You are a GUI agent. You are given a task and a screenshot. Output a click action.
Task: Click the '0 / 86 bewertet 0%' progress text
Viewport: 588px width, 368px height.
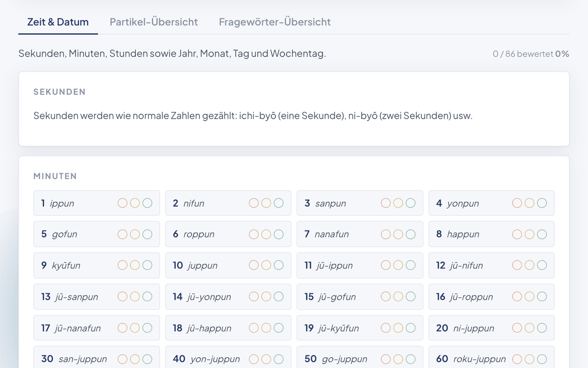pos(531,54)
